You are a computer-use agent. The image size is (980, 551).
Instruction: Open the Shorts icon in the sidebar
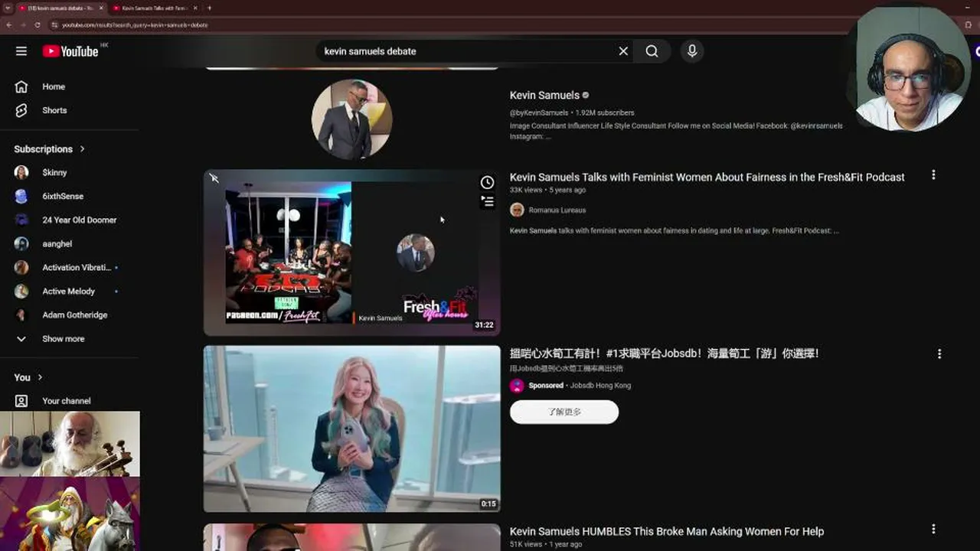[x=21, y=110]
